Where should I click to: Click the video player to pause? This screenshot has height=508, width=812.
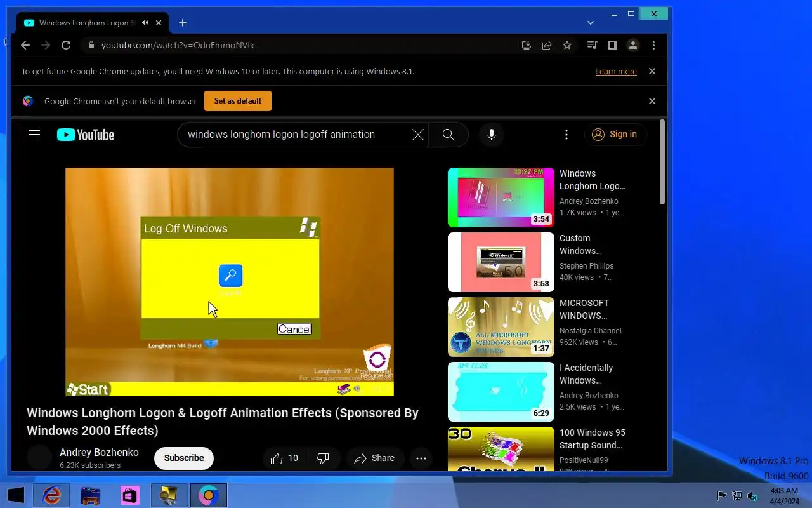point(230,282)
